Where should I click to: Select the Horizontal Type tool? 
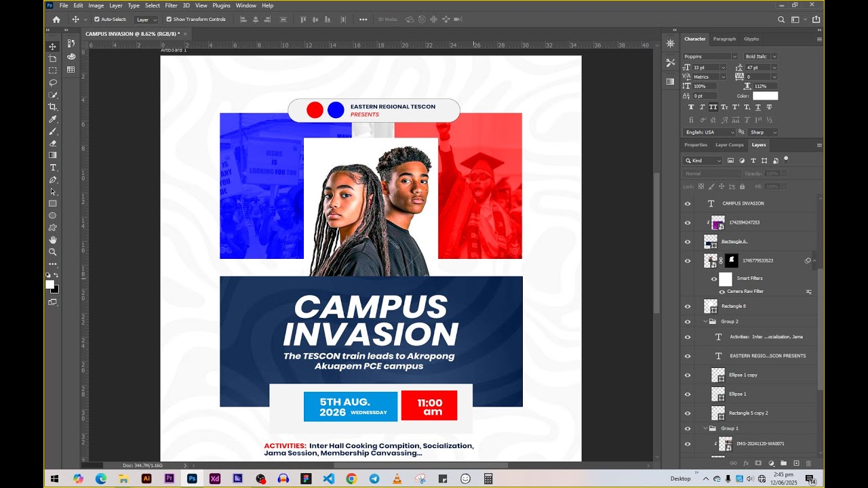click(x=52, y=167)
